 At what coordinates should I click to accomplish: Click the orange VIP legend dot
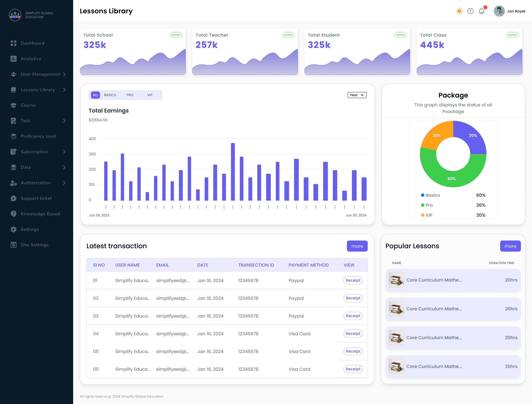tap(422, 215)
